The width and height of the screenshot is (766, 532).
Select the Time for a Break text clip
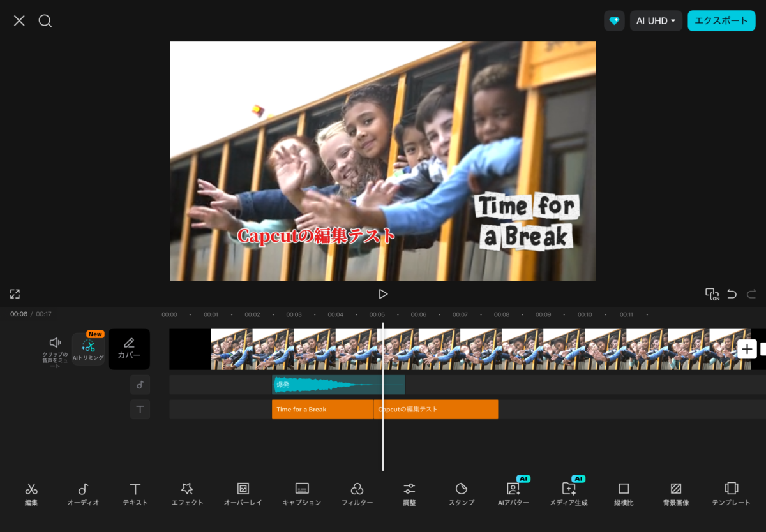(x=322, y=410)
